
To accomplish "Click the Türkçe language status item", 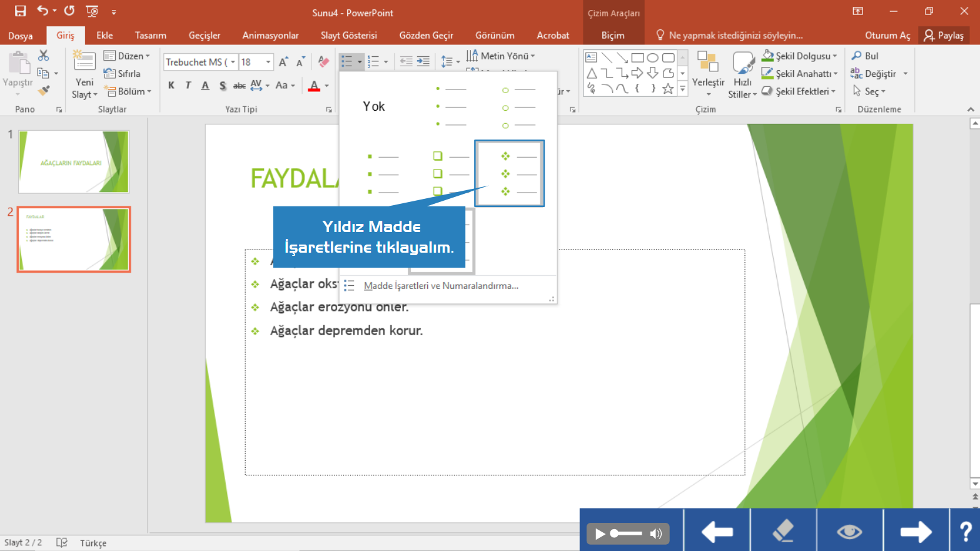I will coord(93,543).
